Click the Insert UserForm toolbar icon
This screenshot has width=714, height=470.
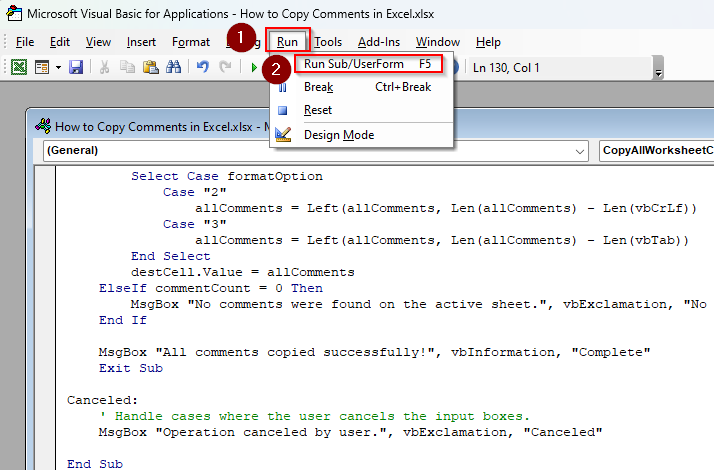click(42, 67)
